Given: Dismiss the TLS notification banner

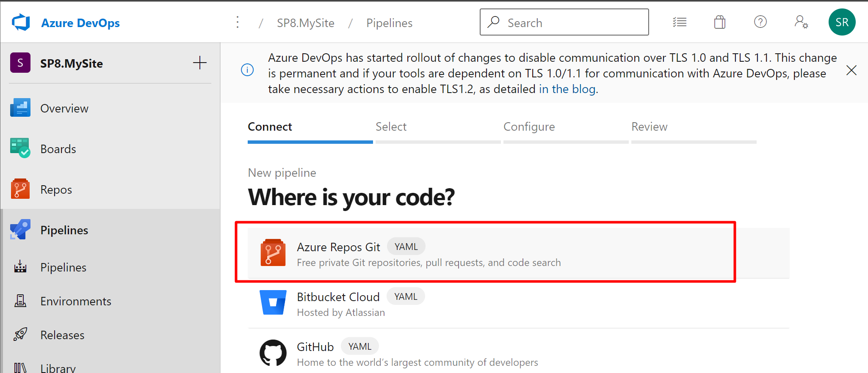Looking at the screenshot, I should point(851,70).
